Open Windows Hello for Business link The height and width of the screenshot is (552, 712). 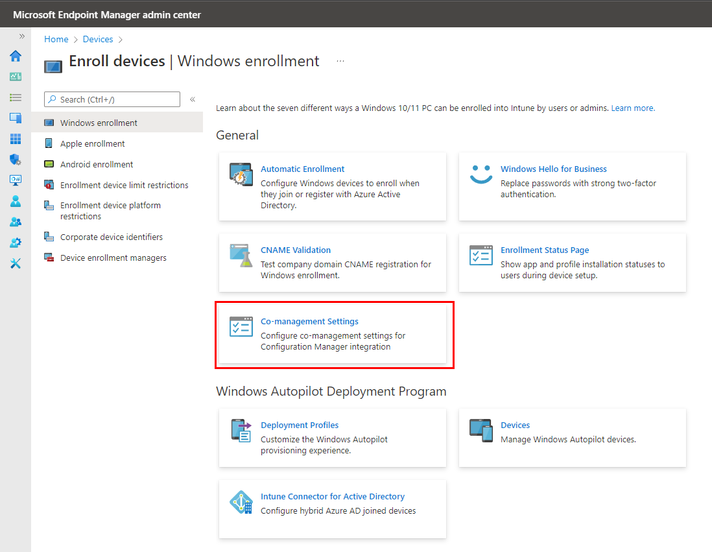point(554,169)
